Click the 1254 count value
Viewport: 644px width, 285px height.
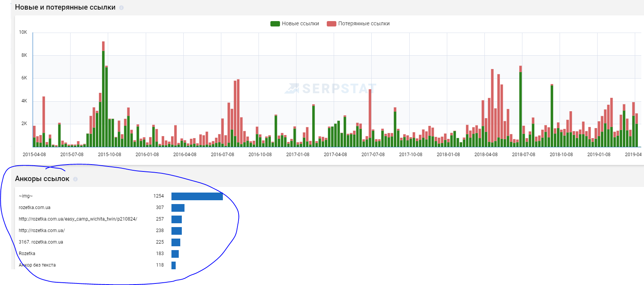pyautogui.click(x=159, y=196)
